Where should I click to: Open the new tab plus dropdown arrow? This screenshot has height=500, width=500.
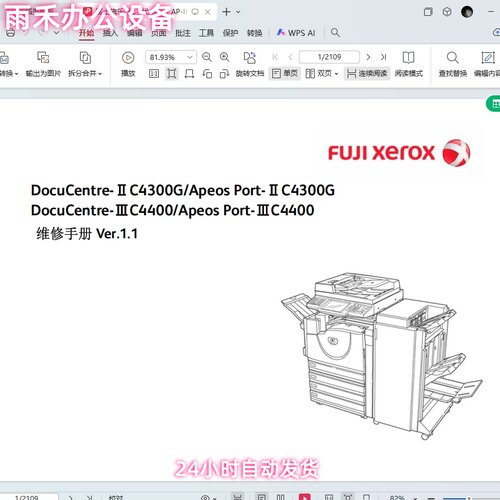[x=238, y=12]
